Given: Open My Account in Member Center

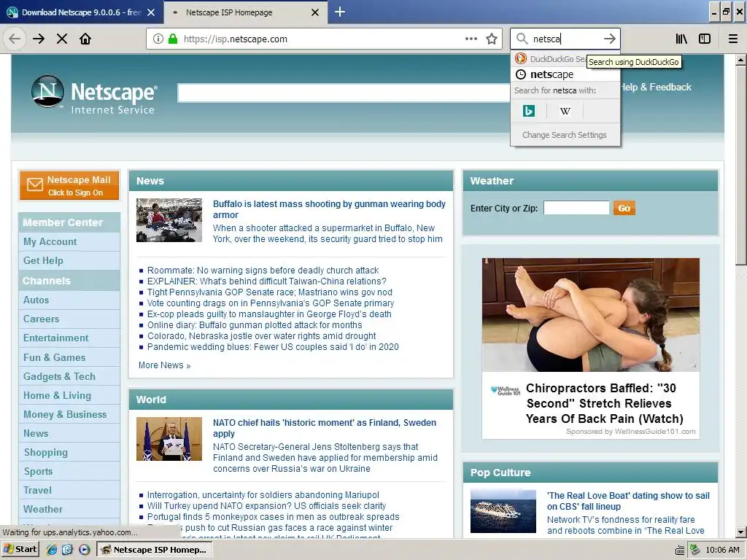Looking at the screenshot, I should click(50, 241).
